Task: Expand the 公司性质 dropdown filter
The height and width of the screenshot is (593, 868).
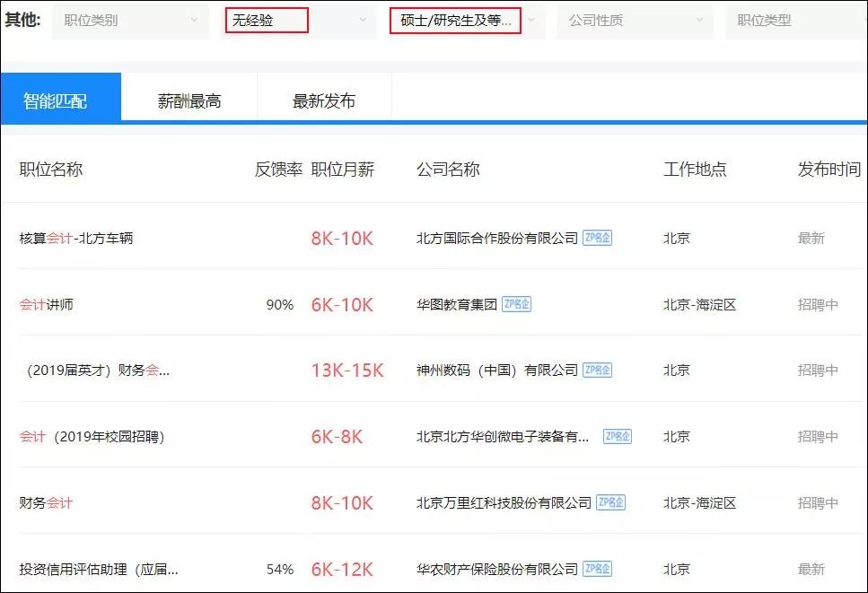Action: [x=635, y=21]
